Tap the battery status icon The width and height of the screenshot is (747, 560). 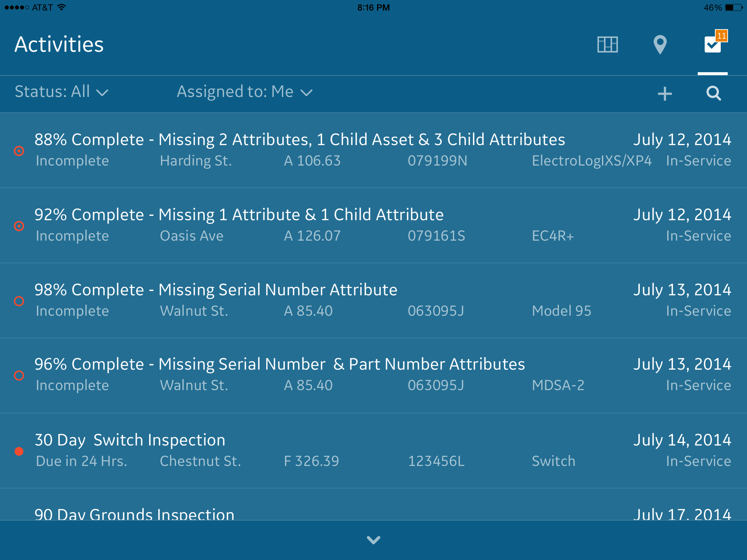[x=734, y=7]
